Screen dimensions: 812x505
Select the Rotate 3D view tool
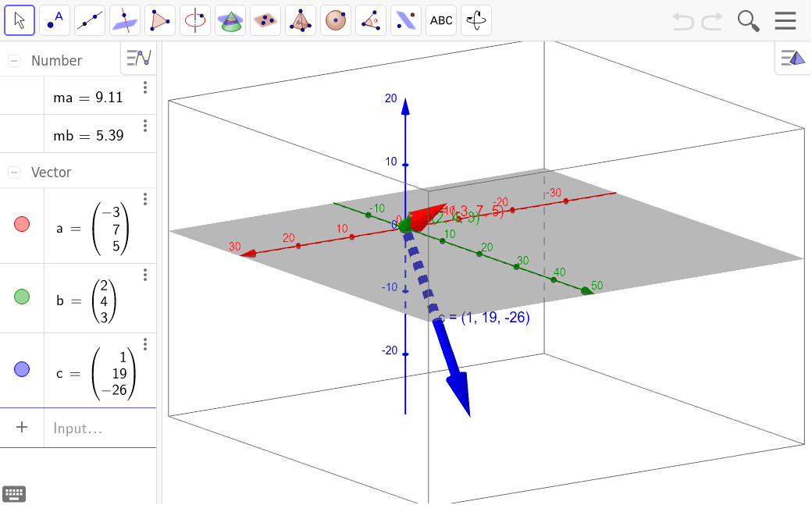[476, 21]
